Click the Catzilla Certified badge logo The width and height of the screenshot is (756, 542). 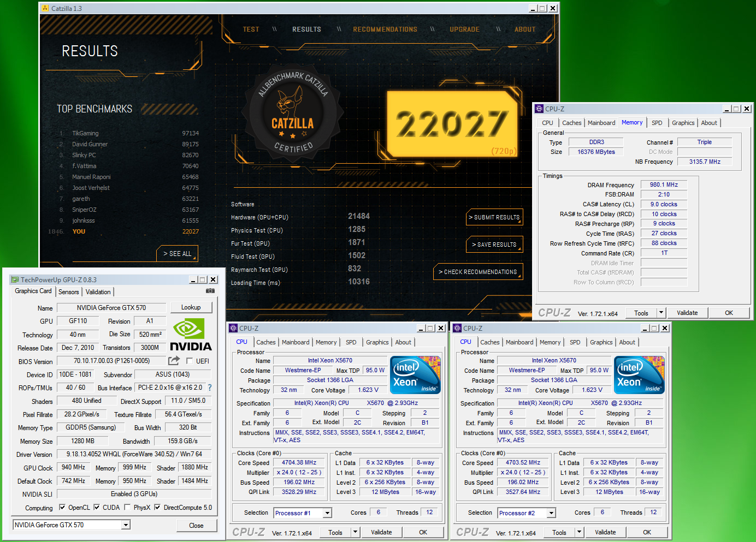[x=293, y=114]
